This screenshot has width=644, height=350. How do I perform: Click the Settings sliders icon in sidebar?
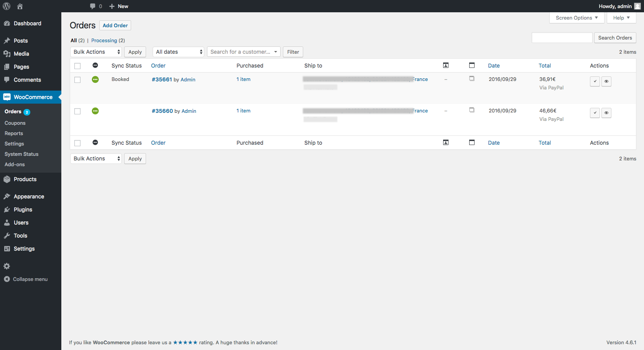7,249
